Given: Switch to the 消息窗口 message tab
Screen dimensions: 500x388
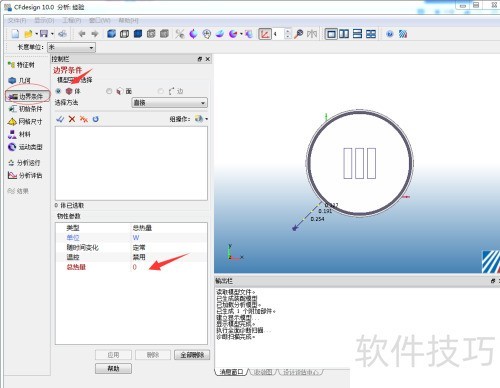Looking at the screenshot, I should pos(232,372).
